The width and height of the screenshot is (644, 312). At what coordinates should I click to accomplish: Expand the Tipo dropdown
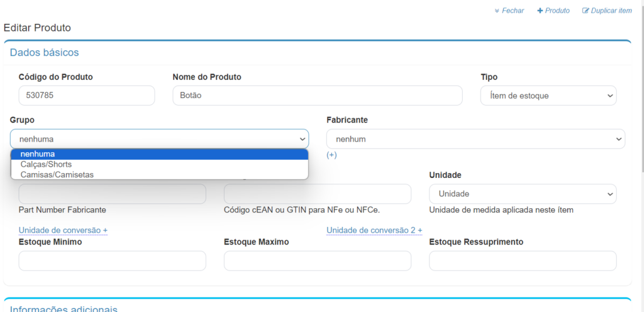[548, 96]
